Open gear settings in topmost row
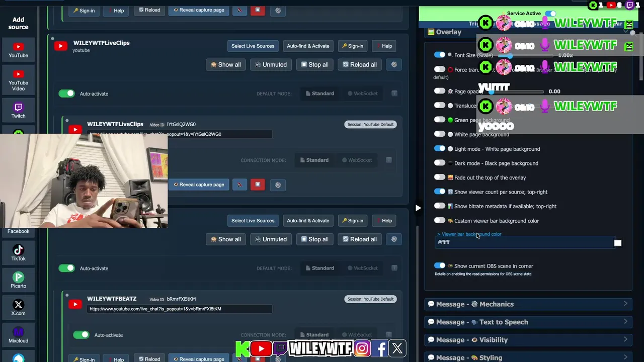644x362 pixels. (278, 10)
